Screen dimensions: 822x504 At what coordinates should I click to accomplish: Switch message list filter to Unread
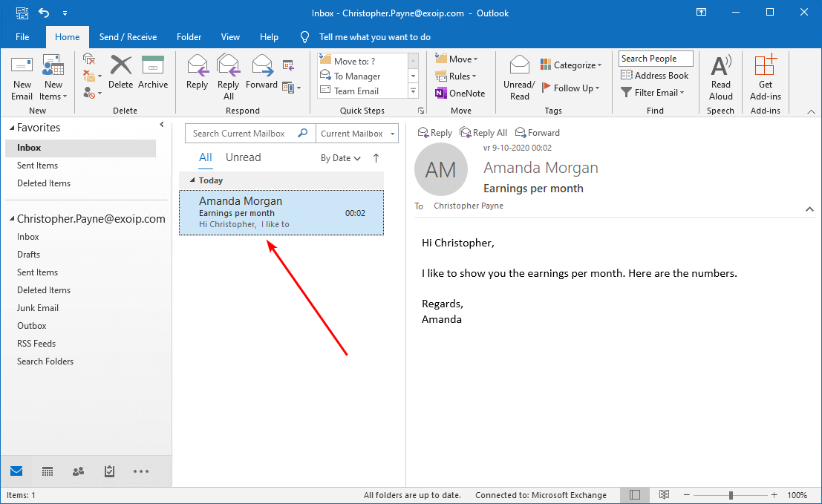point(243,157)
